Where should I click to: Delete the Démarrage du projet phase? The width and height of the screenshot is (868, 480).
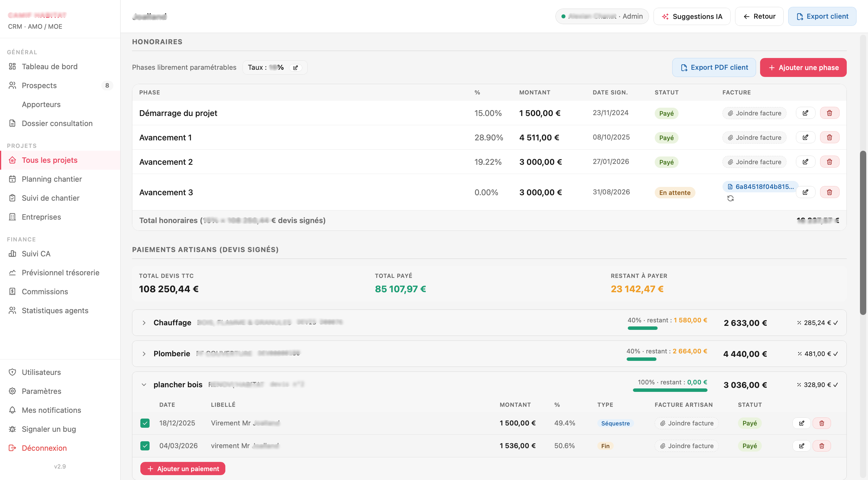pyautogui.click(x=829, y=113)
